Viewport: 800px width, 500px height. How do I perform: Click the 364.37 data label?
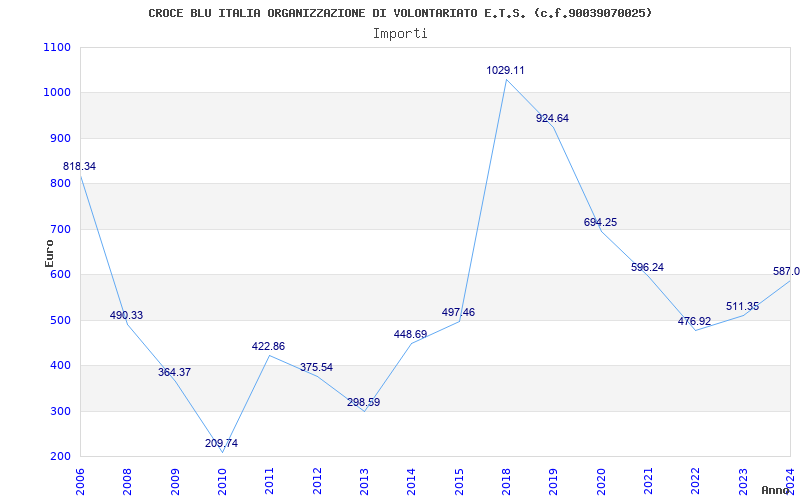tap(174, 372)
